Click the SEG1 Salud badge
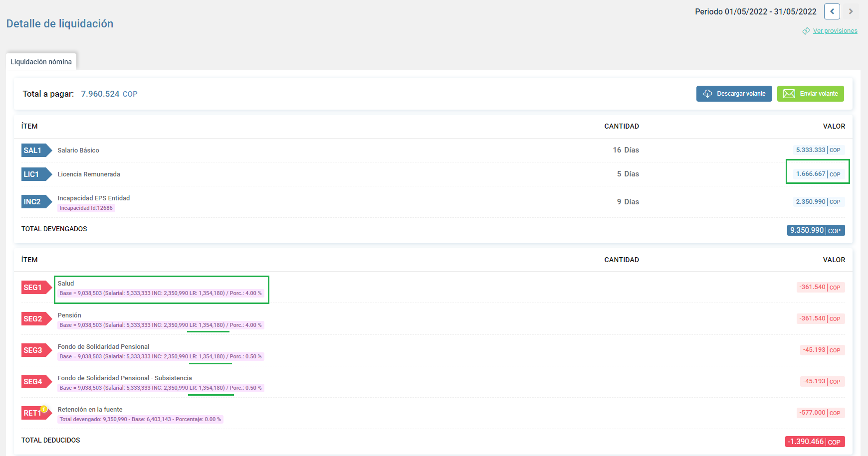The height and width of the screenshot is (456, 868). point(36,287)
